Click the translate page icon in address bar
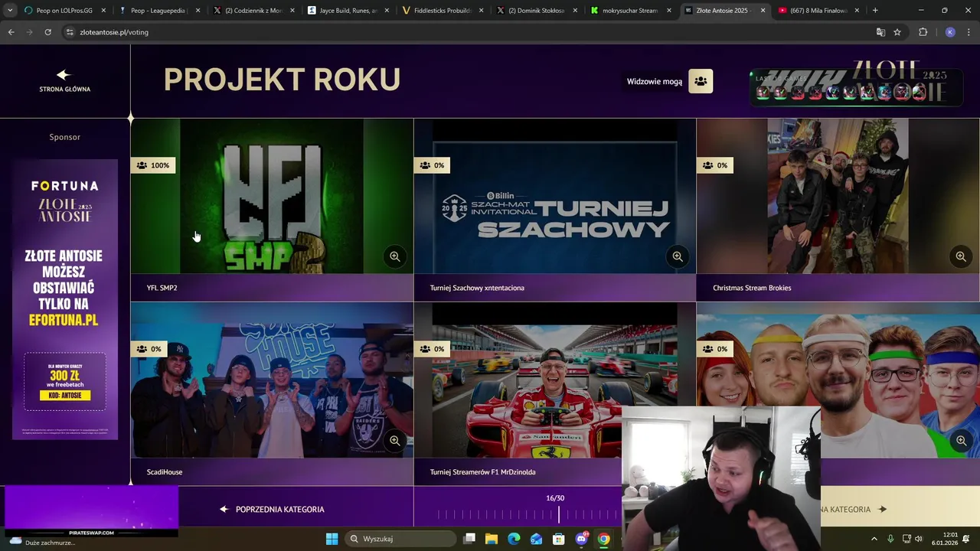 pyautogui.click(x=880, y=32)
